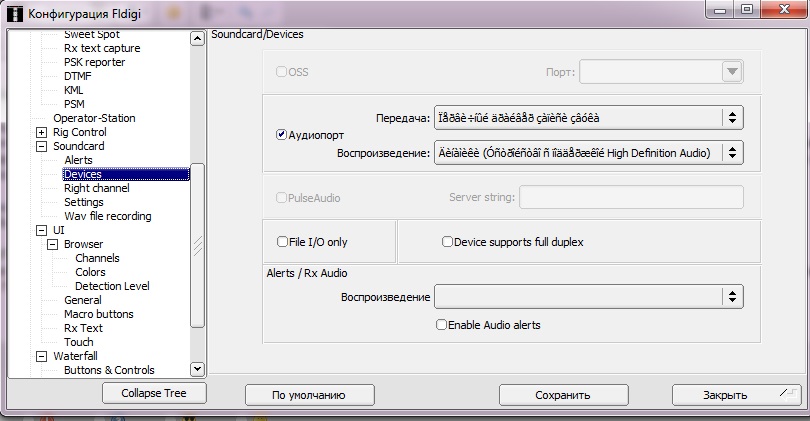Collapse the Soundcard tree node
The image size is (810, 421).
click(x=41, y=146)
